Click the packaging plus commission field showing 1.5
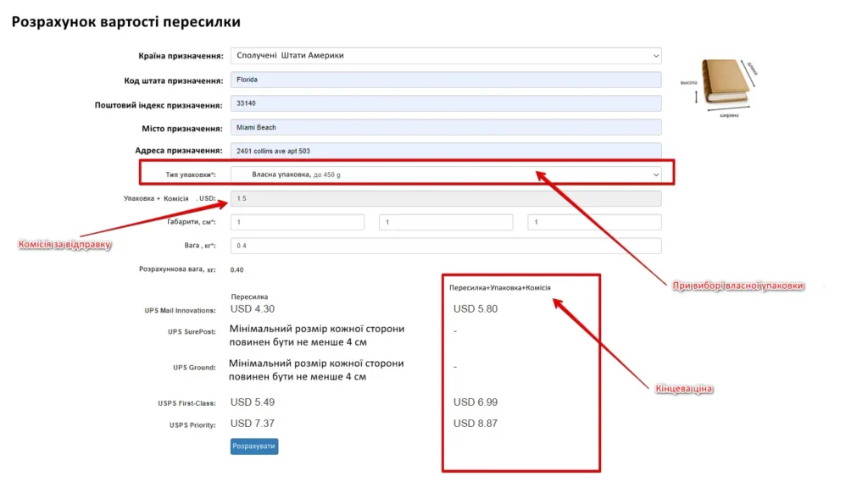 [x=446, y=198]
